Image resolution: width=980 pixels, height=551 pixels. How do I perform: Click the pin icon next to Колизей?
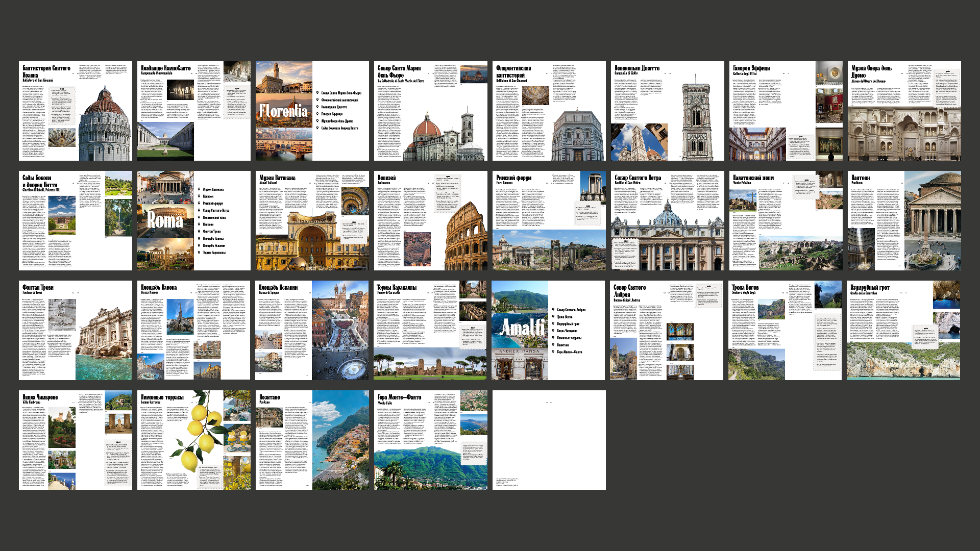click(x=199, y=196)
